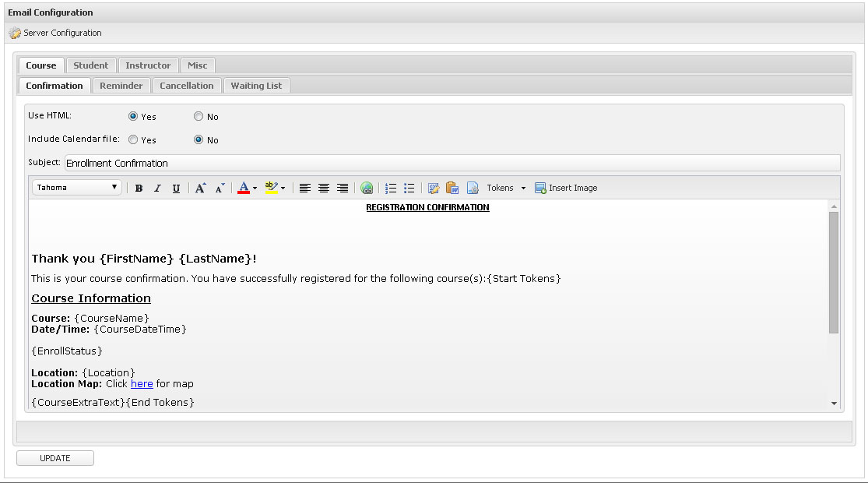Insert numbered list

point(391,189)
